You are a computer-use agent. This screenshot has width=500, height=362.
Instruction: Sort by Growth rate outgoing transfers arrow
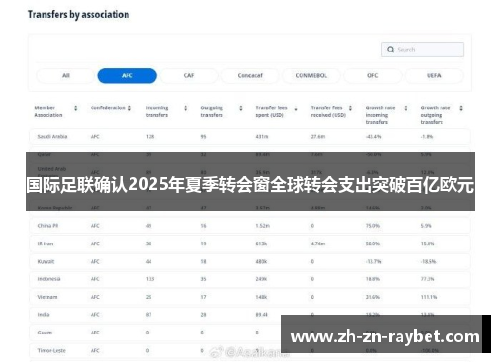(x=461, y=108)
